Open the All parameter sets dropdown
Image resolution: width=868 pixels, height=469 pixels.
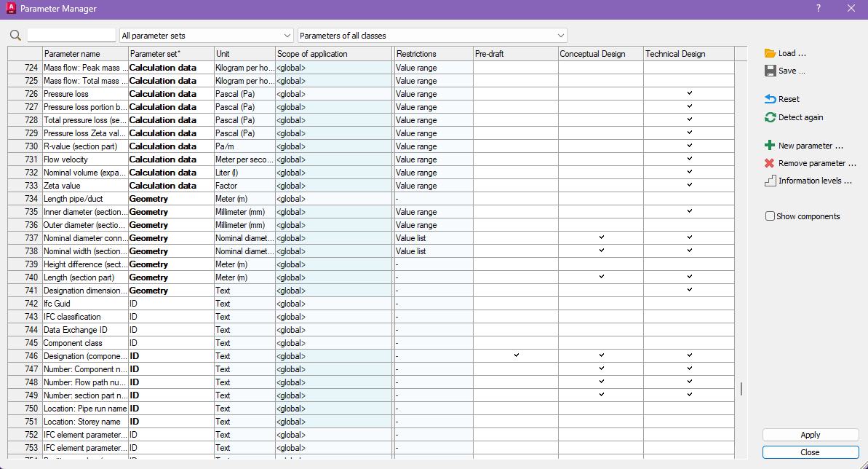[x=207, y=36]
